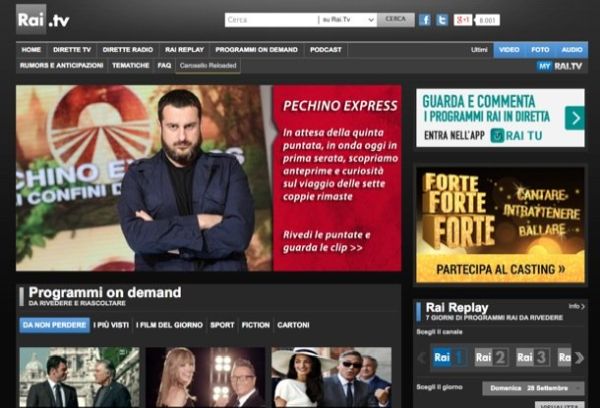Click the teal arrow on Rai TU banner
The width and height of the screenshot is (600, 408).
point(574,118)
